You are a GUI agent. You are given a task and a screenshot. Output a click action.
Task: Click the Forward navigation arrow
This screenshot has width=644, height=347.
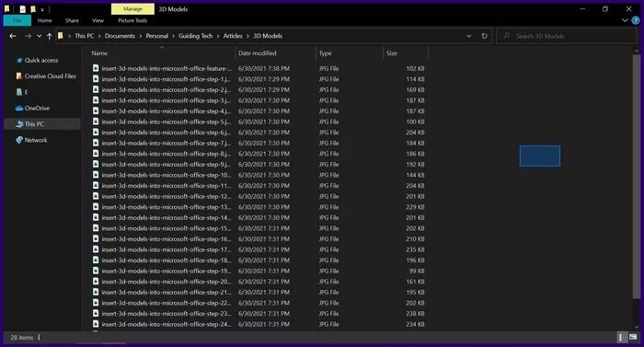(28, 36)
